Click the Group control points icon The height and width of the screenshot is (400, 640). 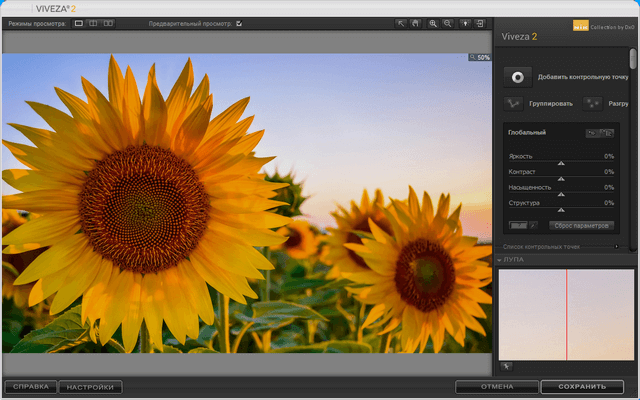coord(512,103)
